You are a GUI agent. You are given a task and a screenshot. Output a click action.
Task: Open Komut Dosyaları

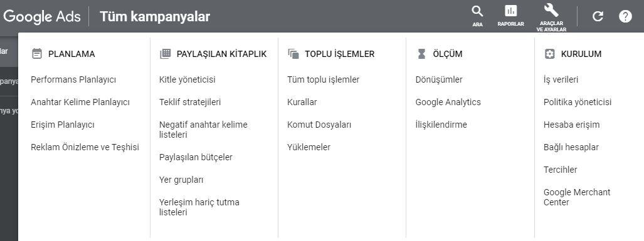(319, 125)
